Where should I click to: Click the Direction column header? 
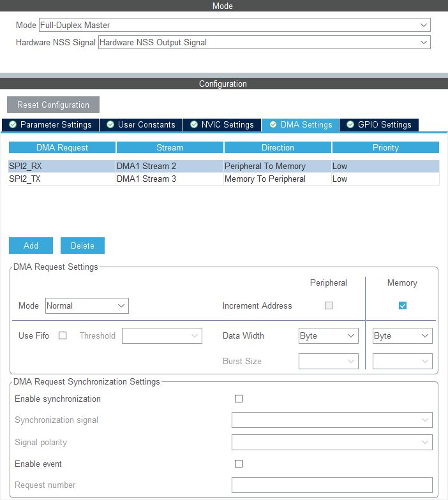278,147
